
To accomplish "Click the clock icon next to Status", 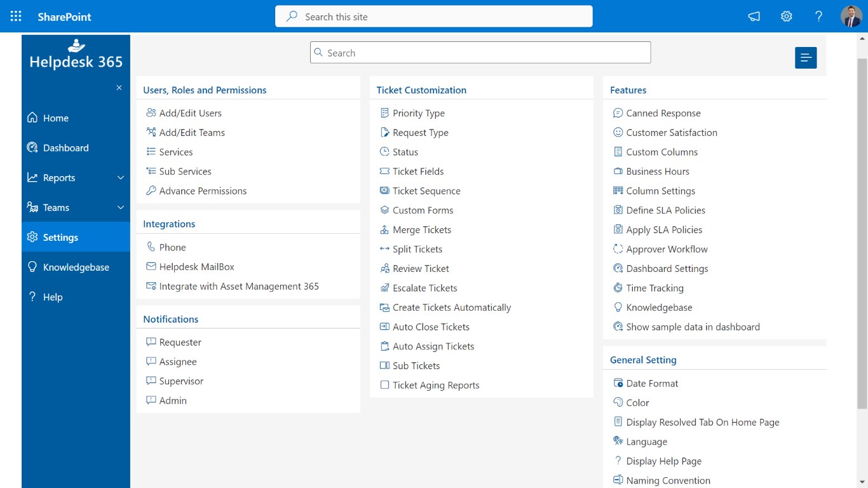I will (x=384, y=152).
